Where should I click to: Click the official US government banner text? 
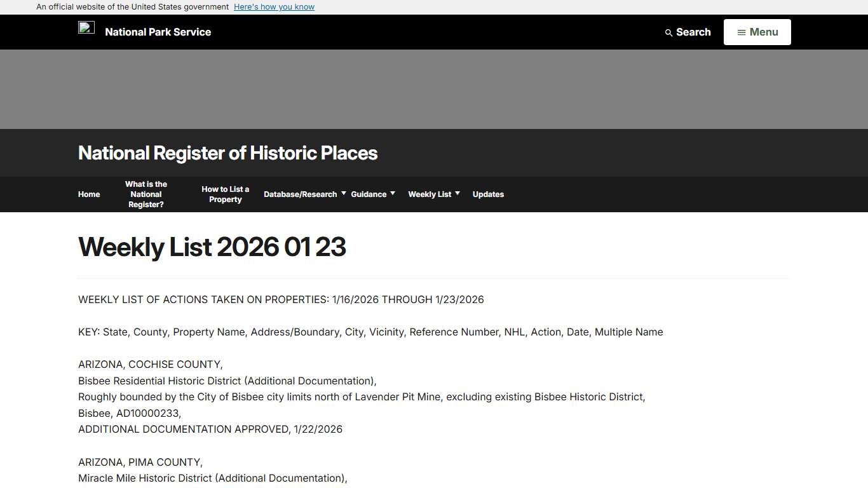pyautogui.click(x=132, y=6)
